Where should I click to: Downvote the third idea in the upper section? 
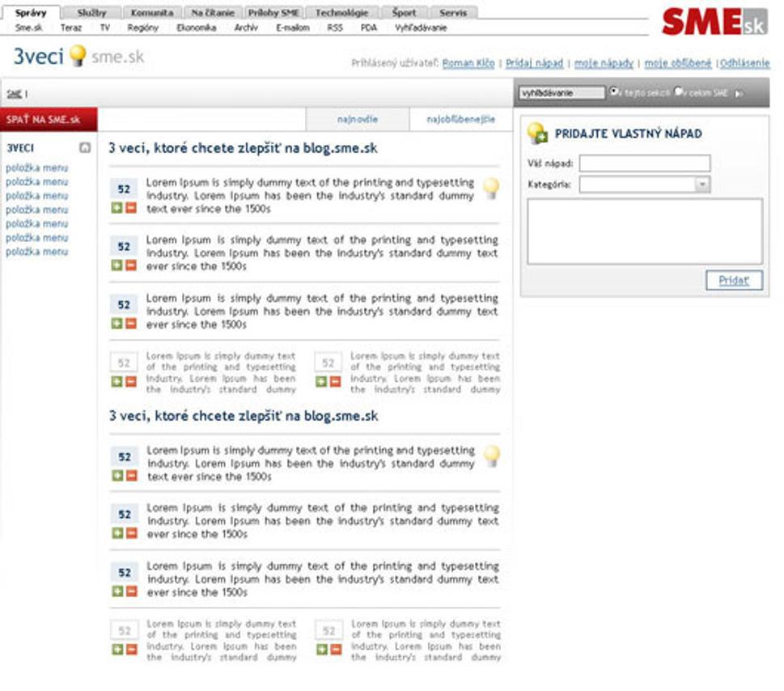pyautogui.click(x=131, y=324)
